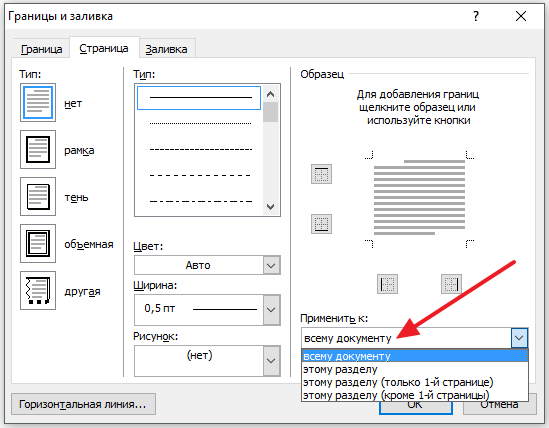Select the 'объемная' 3-D border icon
Viewport: 549px width, 428px height.
coord(38,243)
